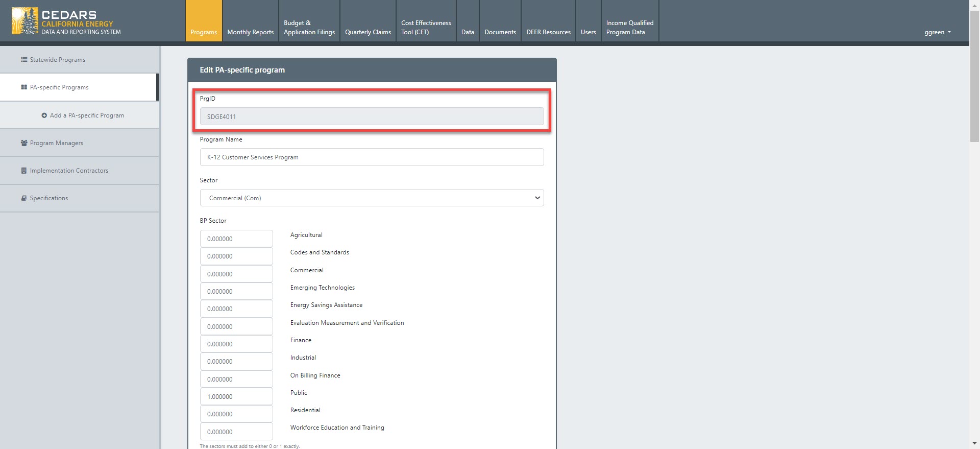980x449 pixels.
Task: Click the Public BP Sector value field
Action: (236, 397)
